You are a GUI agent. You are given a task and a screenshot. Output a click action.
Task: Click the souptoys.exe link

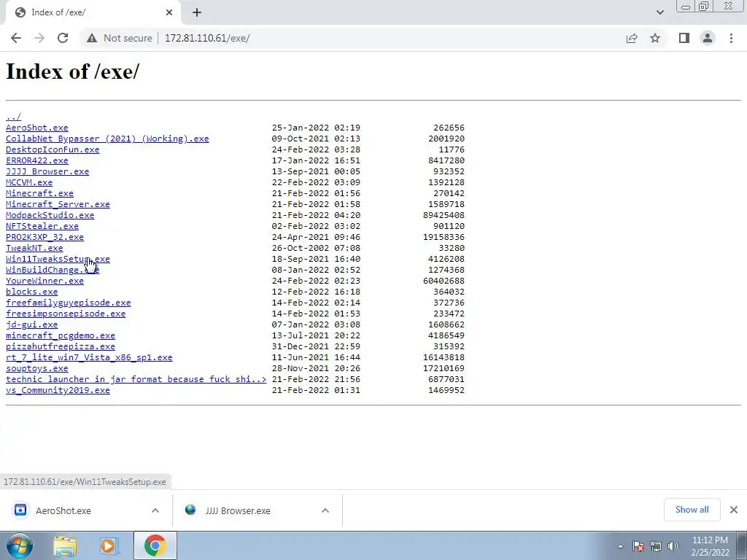[36, 368]
